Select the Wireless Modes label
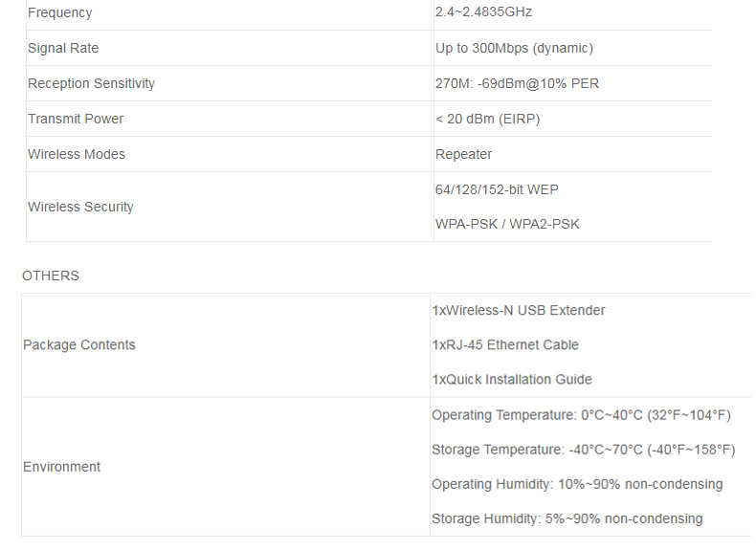The image size is (756, 551). pyautogui.click(x=77, y=154)
